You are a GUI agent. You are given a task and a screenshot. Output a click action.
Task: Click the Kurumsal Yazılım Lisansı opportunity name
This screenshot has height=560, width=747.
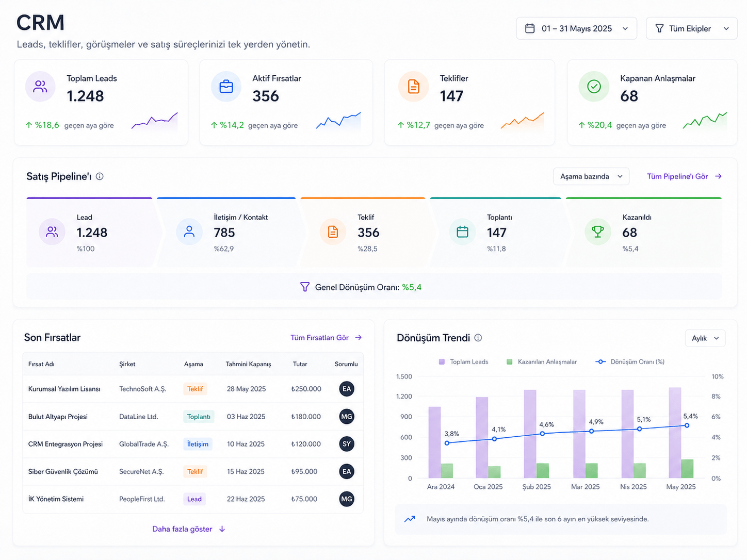64,389
